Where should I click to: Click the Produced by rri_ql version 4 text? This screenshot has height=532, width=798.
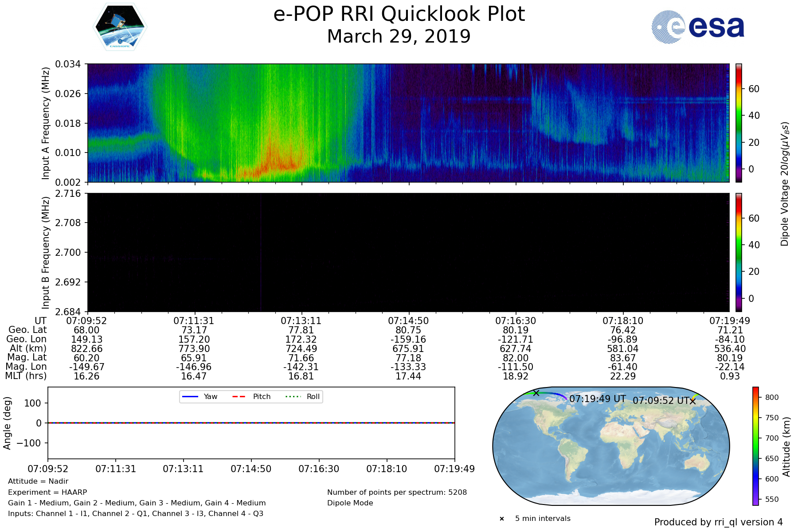click(x=718, y=522)
